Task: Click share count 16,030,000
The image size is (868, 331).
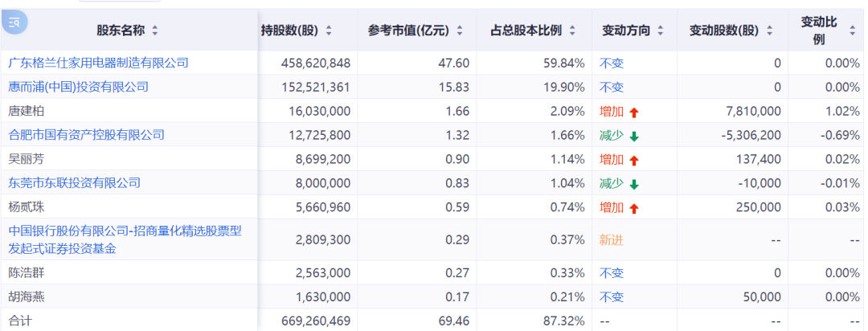Action: point(319,111)
